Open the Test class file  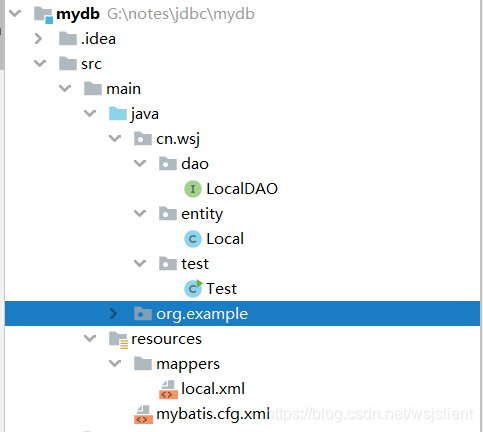(222, 289)
